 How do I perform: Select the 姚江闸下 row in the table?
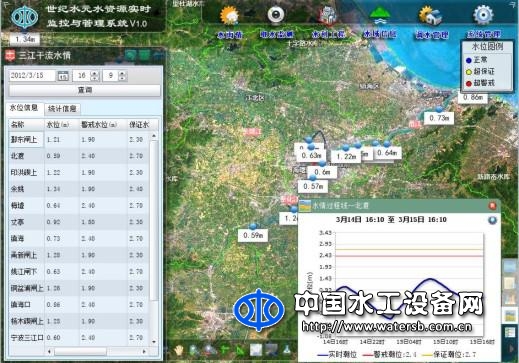pyautogui.click(x=79, y=272)
